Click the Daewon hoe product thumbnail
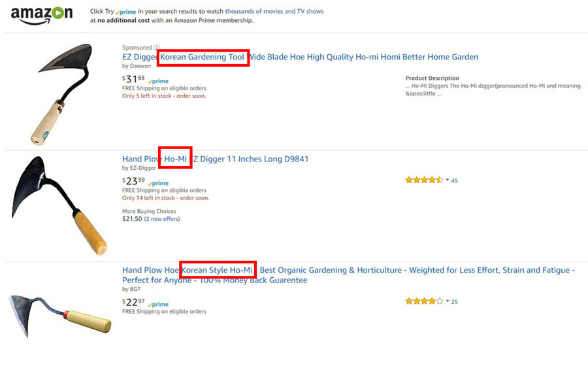This screenshot has width=588, height=372. pyautogui.click(x=62, y=94)
